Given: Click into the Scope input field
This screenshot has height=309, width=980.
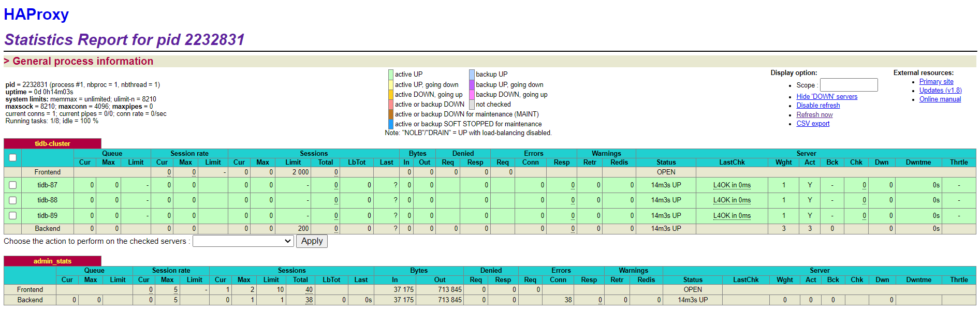Looking at the screenshot, I should (x=849, y=85).
